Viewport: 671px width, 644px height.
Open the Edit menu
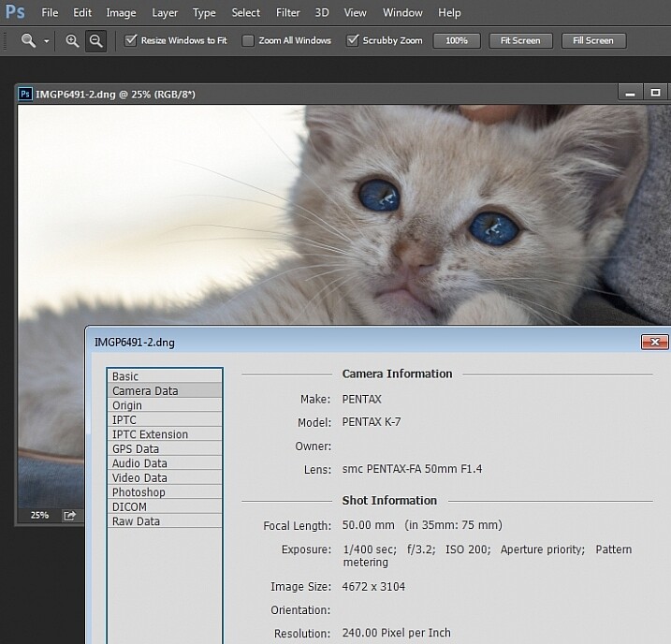pos(82,13)
